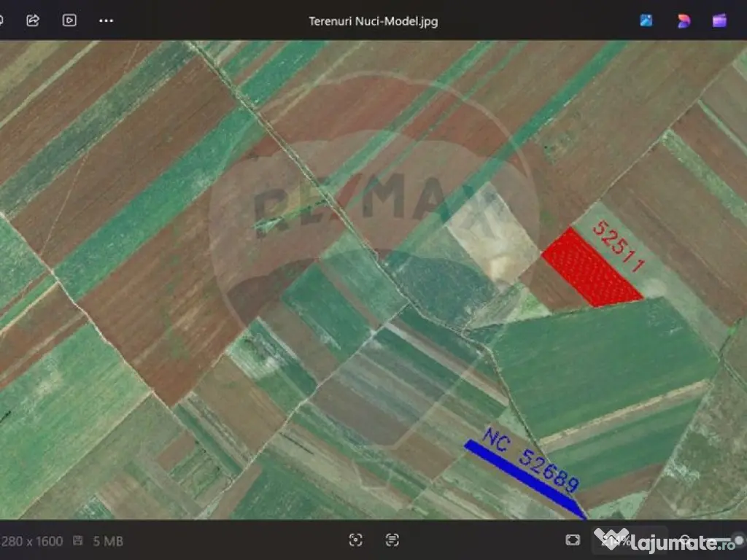The image size is (747, 560).
Task: Open the blue photo editing app icon
Action: [646, 20]
